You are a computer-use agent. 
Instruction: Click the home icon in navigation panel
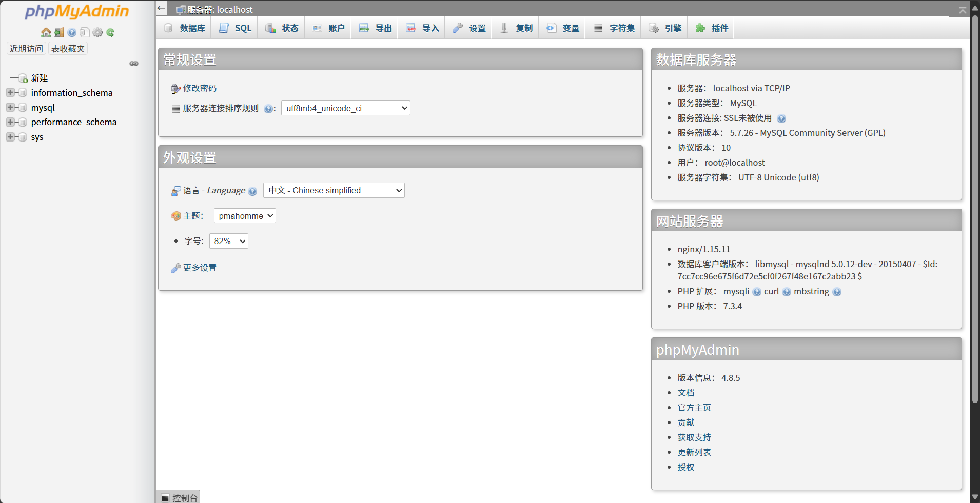(46, 33)
